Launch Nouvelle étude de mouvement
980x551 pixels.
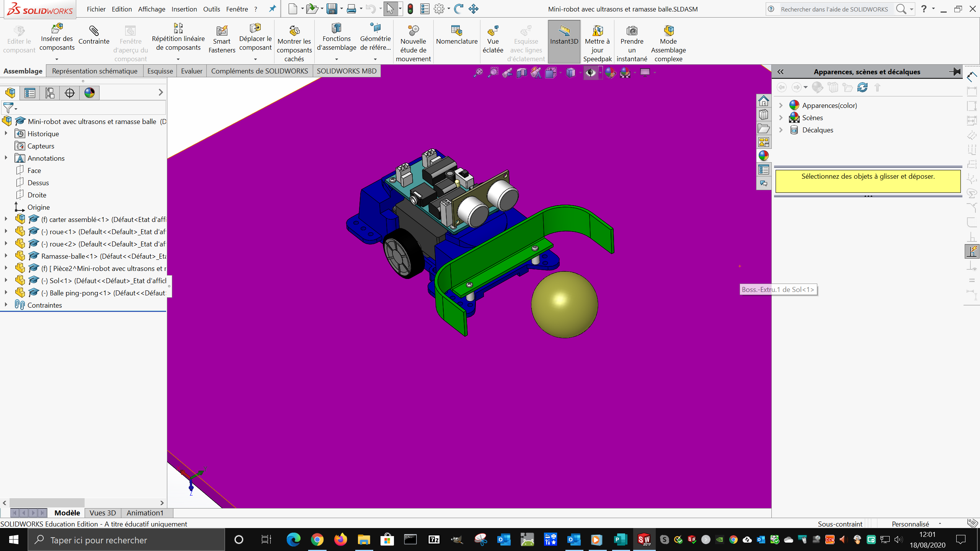[413, 41]
